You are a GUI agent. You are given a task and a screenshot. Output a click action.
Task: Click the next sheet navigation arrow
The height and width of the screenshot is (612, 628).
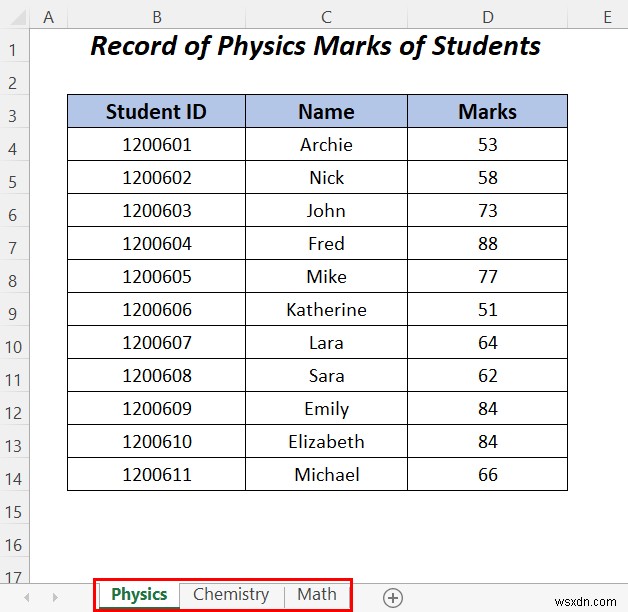(55, 598)
